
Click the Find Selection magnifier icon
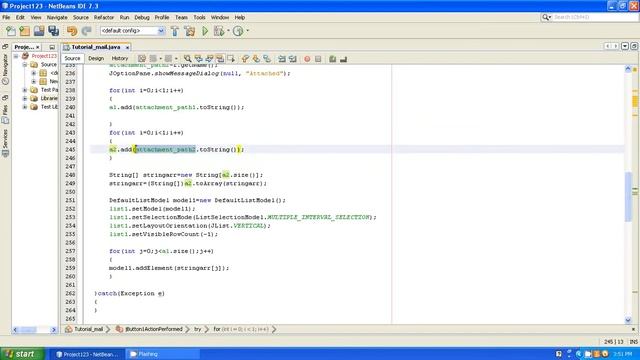(187, 59)
